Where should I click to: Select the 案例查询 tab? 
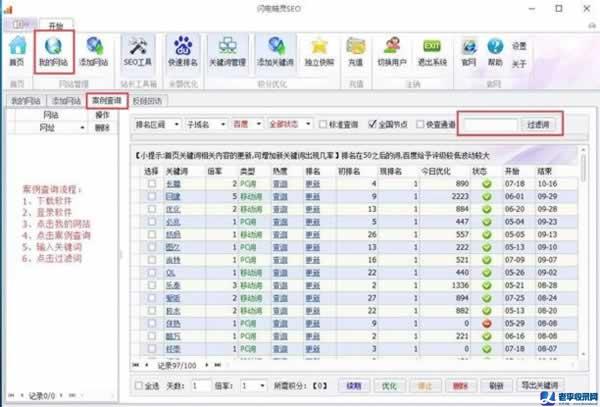click(x=107, y=101)
